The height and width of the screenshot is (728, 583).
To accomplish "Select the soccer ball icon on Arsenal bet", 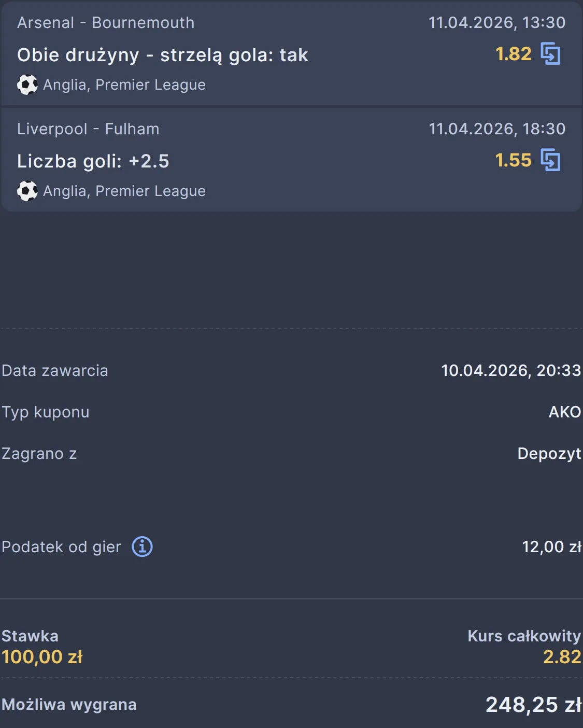I will pyautogui.click(x=29, y=84).
